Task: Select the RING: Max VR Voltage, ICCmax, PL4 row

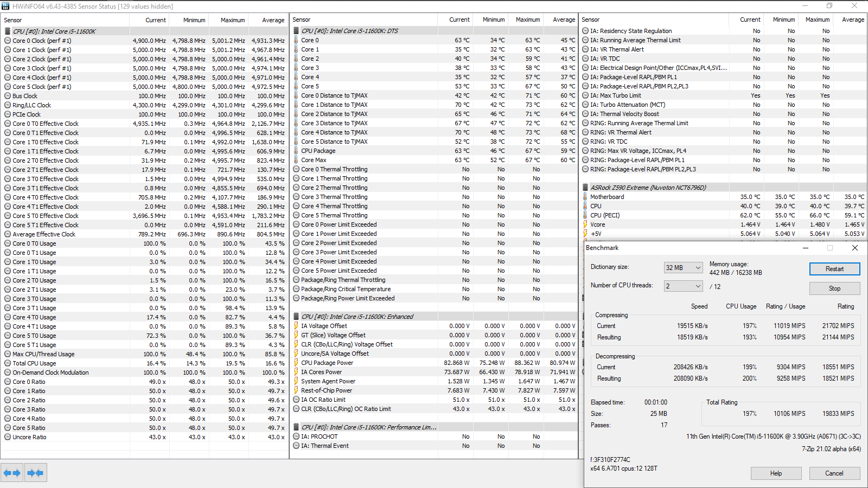Action: click(724, 151)
